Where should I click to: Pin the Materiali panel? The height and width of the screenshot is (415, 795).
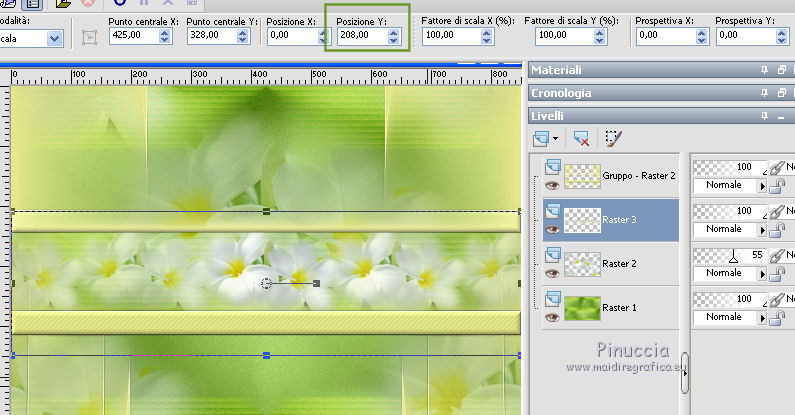pos(764,70)
